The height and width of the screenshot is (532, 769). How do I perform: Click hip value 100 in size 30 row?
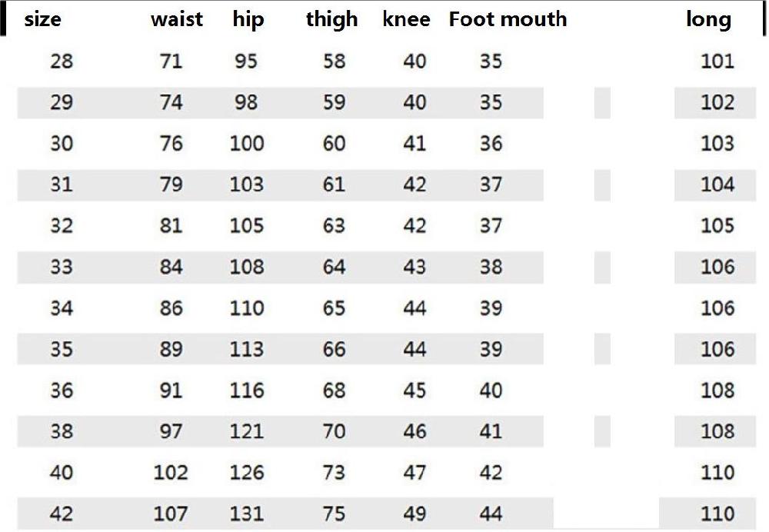(247, 144)
